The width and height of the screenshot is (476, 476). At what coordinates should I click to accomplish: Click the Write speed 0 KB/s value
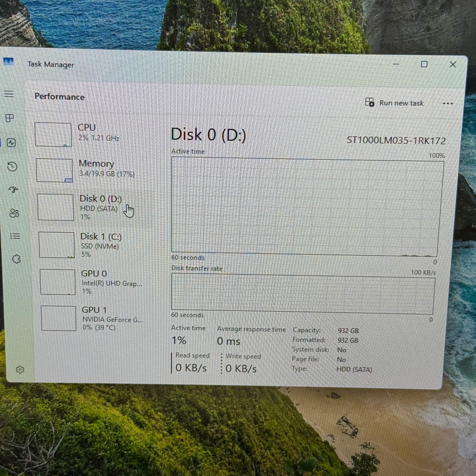[241, 369]
